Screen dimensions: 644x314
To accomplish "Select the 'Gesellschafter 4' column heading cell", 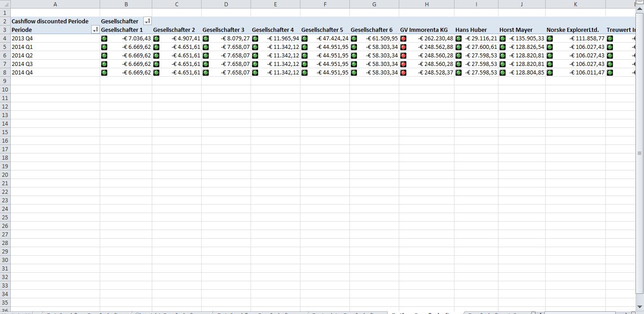I will coord(275,30).
